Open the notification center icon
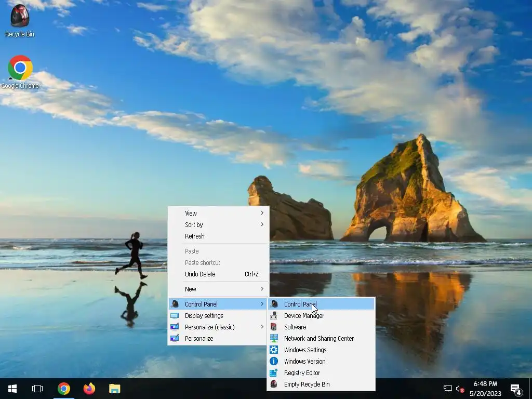This screenshot has width=532, height=399. click(x=516, y=389)
